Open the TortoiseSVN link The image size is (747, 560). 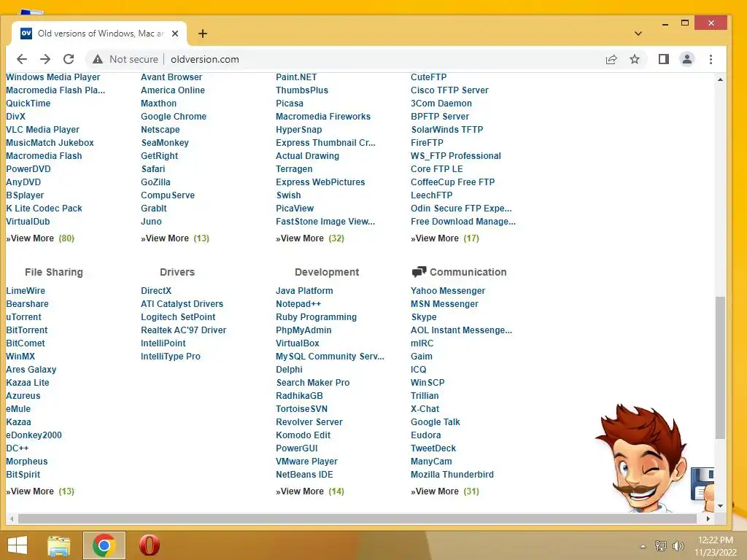301,408
